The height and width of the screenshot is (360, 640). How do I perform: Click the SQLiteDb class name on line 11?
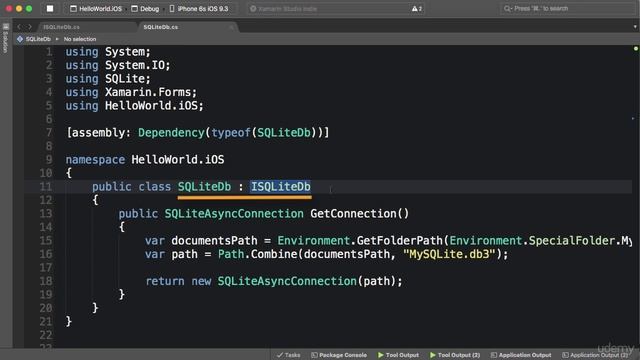tap(204, 187)
